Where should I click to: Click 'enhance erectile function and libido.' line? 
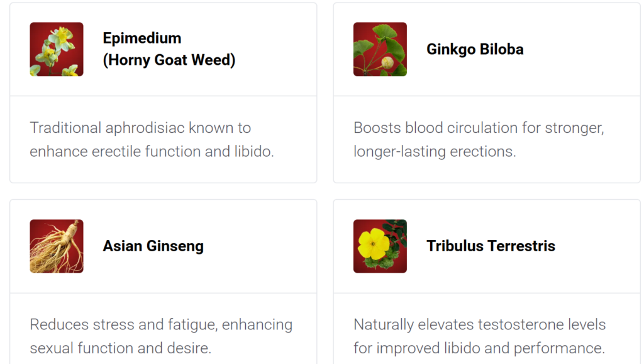(x=152, y=152)
